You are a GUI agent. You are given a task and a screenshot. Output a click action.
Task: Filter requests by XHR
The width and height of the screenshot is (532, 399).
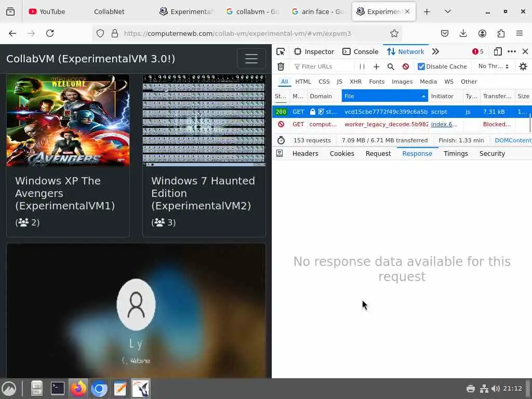(355, 82)
